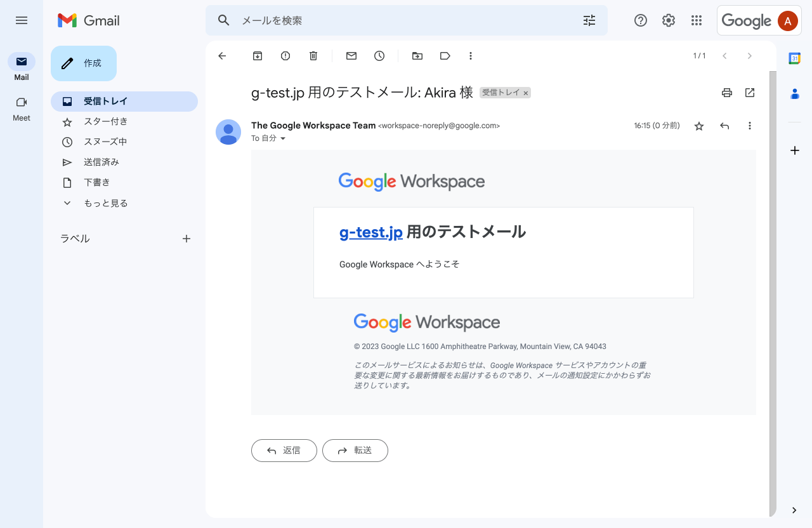This screenshot has width=812, height=528.
Task: Mark the email as unread
Action: coord(351,56)
